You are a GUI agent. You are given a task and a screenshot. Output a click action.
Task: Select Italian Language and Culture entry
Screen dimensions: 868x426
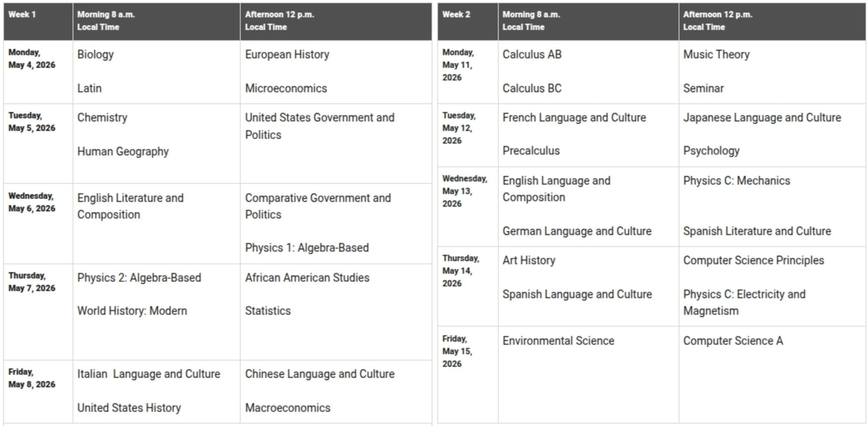[149, 374]
